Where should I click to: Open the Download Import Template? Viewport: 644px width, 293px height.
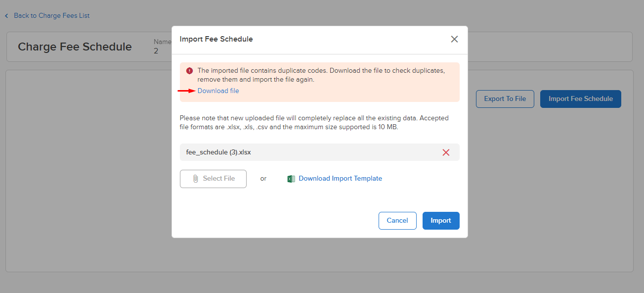coord(340,178)
